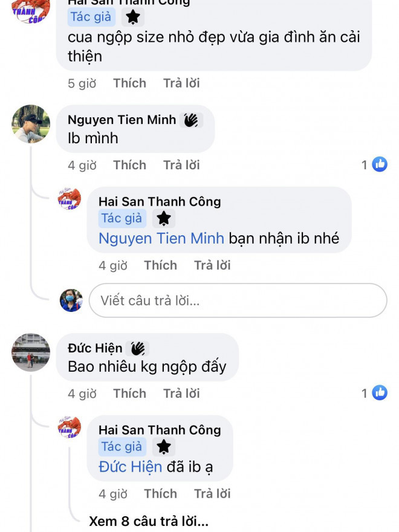Toggle Thích on the bottom author reply
Screen dimensions: 399x532
click(160, 493)
